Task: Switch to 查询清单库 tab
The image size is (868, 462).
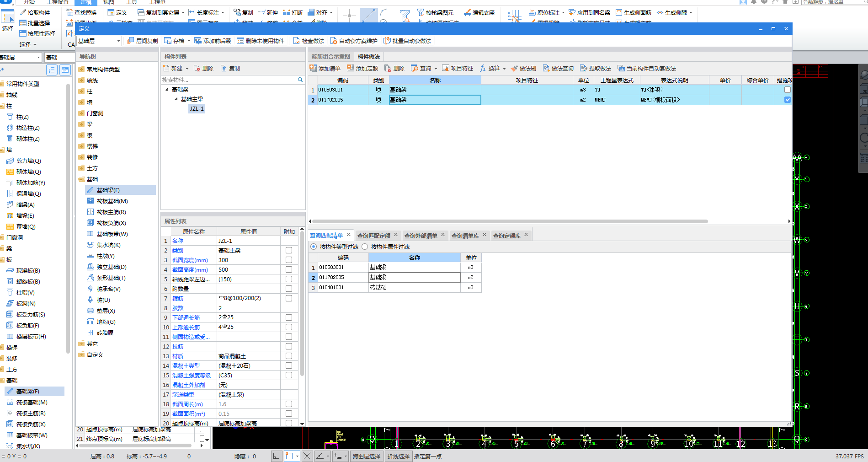Action: tap(465, 236)
